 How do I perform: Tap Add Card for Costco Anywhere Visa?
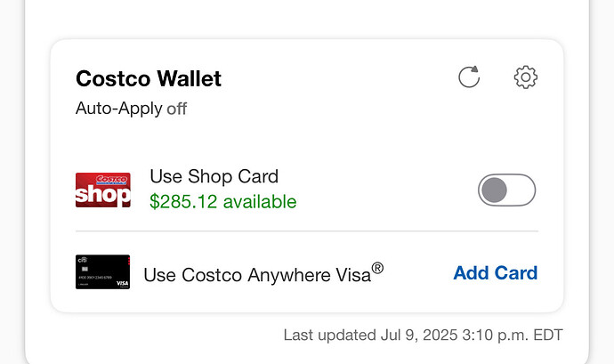(x=496, y=272)
